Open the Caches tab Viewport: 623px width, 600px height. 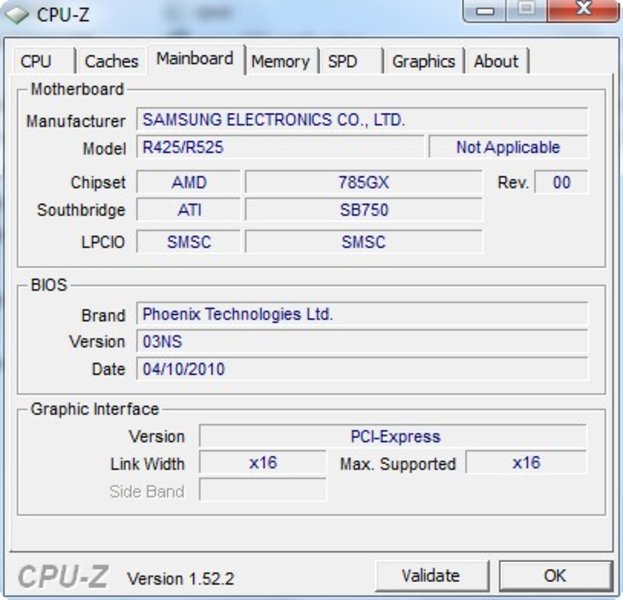pyautogui.click(x=112, y=61)
